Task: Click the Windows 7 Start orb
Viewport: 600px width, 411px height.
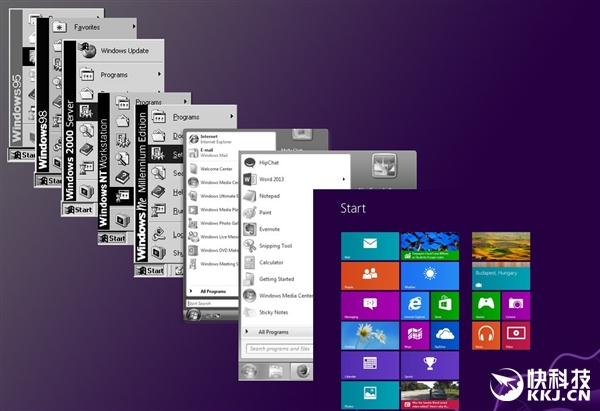Action: 249,371
